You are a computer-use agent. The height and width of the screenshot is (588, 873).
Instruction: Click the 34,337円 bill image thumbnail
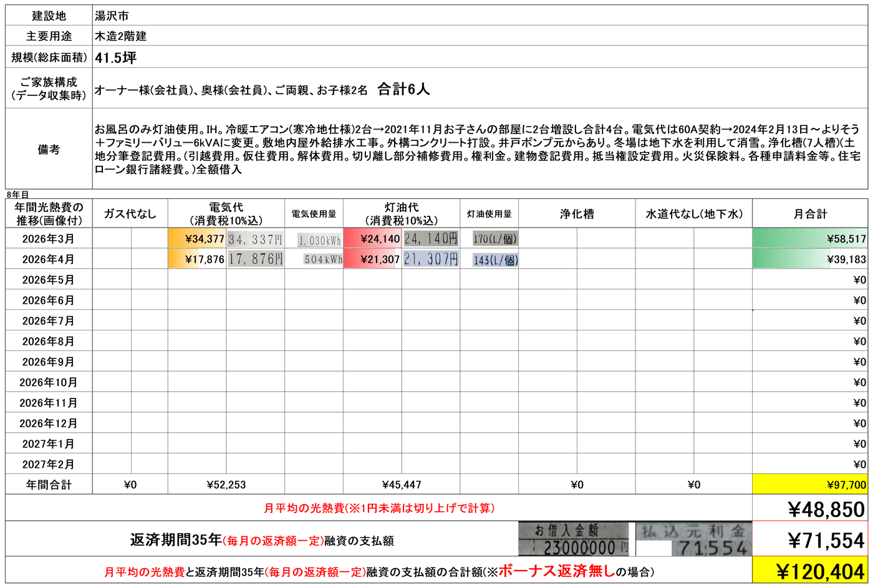click(255, 239)
